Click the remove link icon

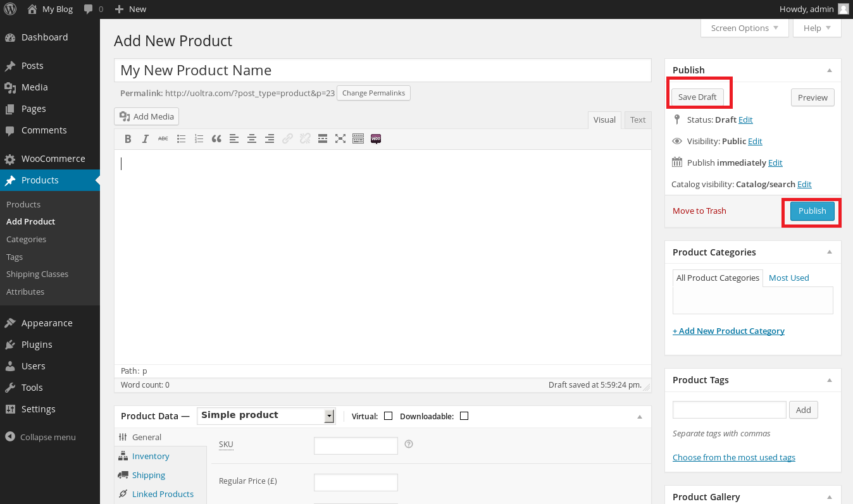click(305, 138)
